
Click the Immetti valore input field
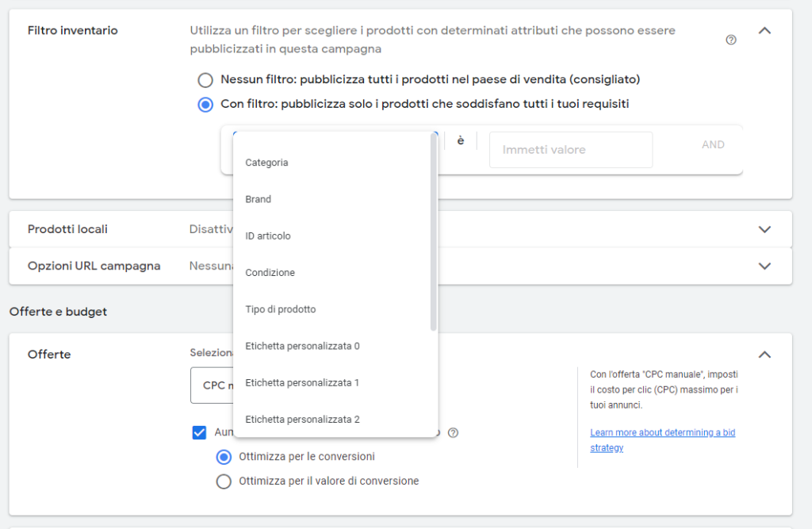(x=571, y=150)
